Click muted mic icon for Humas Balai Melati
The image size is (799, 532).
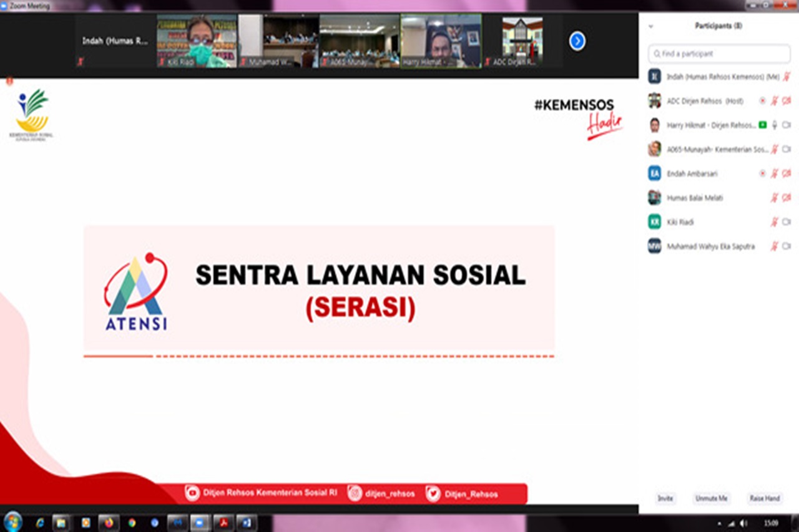[775, 198]
